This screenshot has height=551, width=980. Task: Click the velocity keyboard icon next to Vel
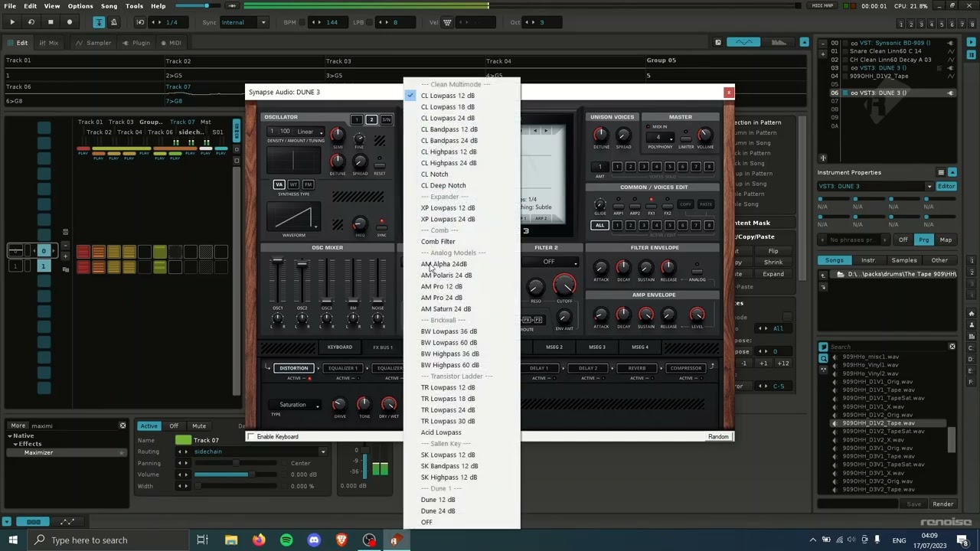(446, 22)
